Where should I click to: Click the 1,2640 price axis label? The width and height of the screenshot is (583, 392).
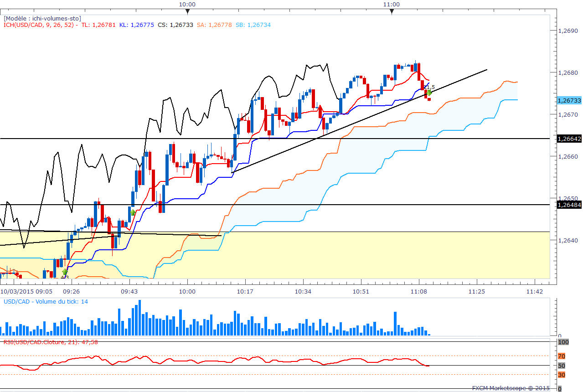pos(568,240)
